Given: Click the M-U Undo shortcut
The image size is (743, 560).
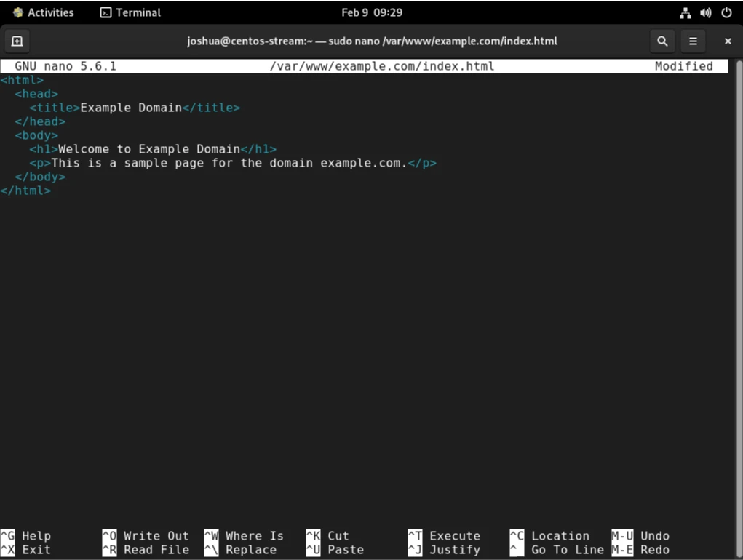Looking at the screenshot, I should point(640,536).
